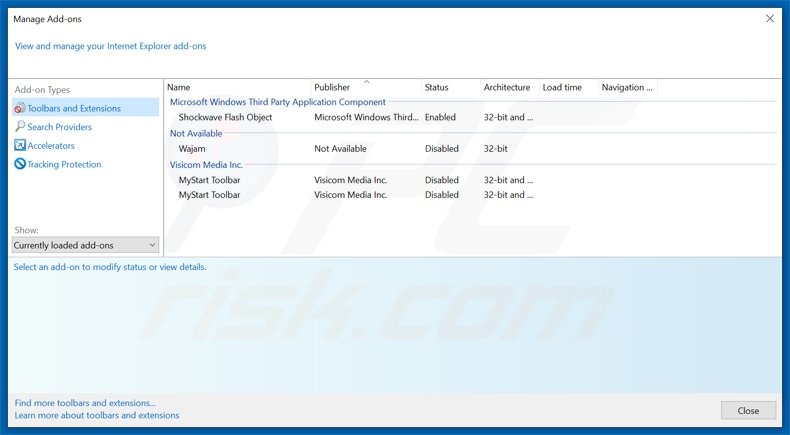Collapse the Visicom Media Inc. group
790x435 pixels.
206,165
